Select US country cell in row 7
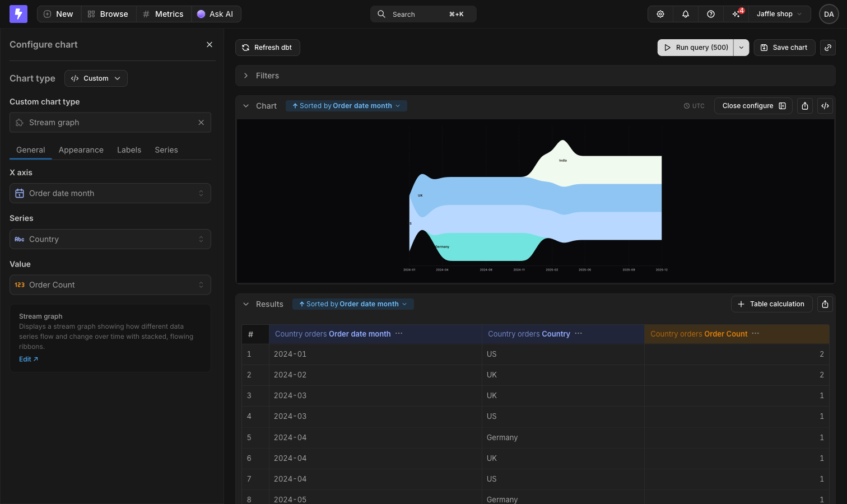 point(564,479)
